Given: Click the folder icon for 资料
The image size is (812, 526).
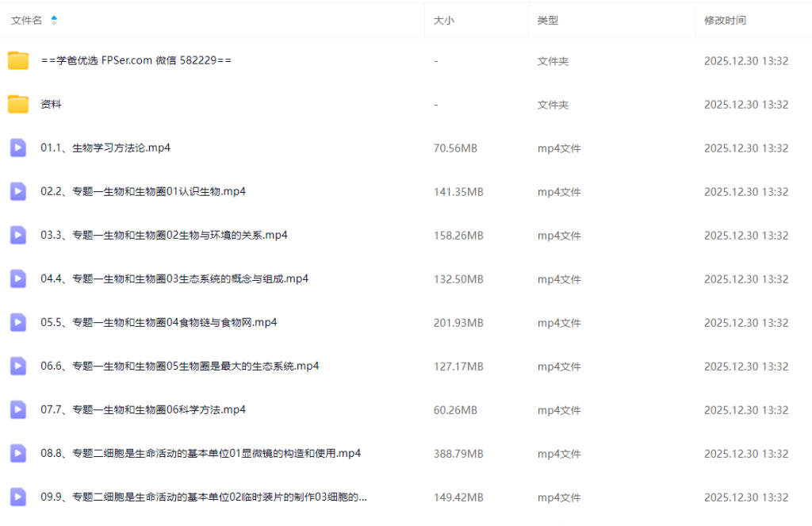Looking at the screenshot, I should [x=18, y=104].
